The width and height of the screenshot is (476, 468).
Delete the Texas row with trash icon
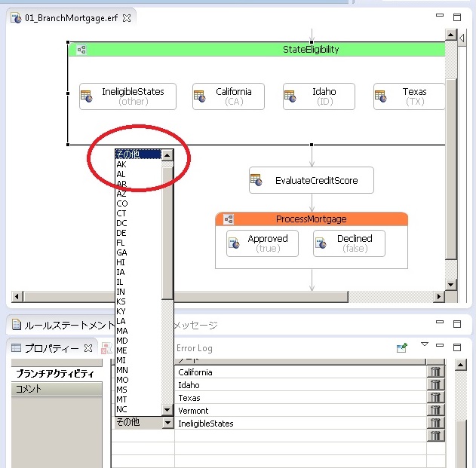coord(435,397)
